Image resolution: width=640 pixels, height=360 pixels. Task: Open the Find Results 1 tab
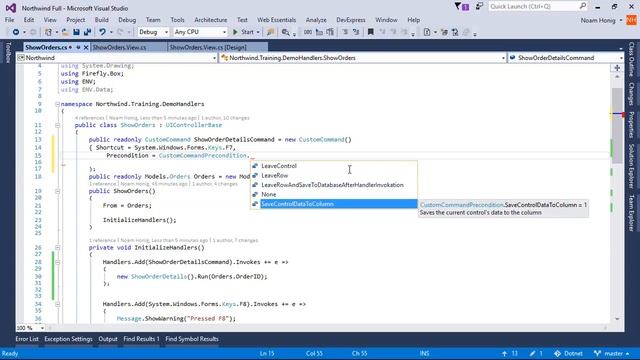pos(142,339)
